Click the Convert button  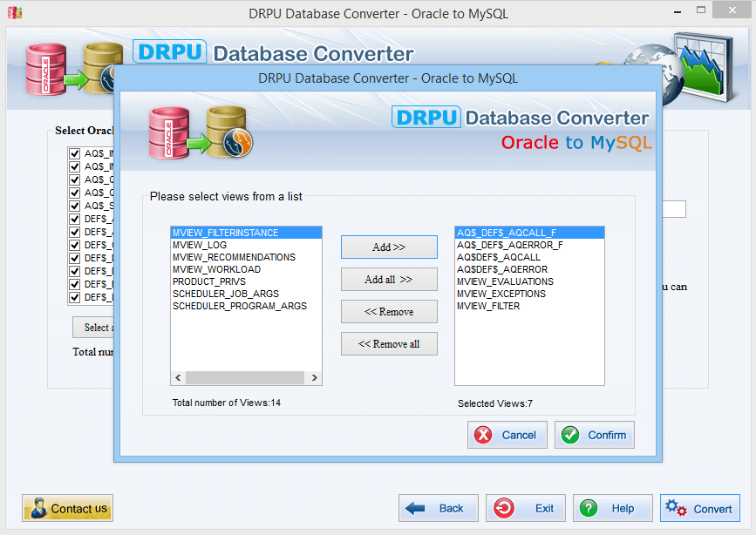[700, 508]
